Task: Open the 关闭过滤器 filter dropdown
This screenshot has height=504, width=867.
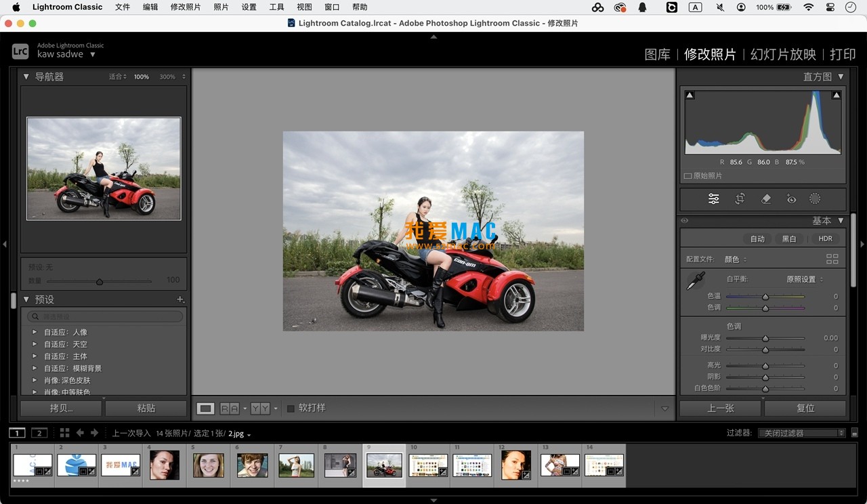Action: point(801,433)
